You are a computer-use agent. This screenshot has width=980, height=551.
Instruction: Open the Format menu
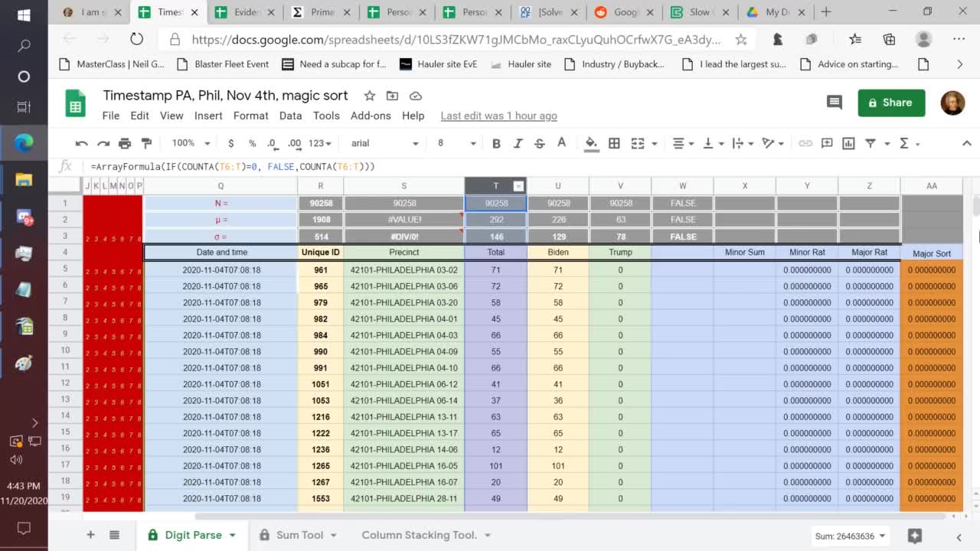pos(251,116)
